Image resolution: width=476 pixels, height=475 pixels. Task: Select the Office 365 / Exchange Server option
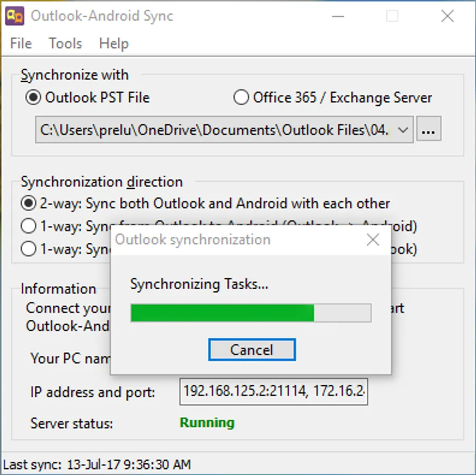click(x=241, y=98)
